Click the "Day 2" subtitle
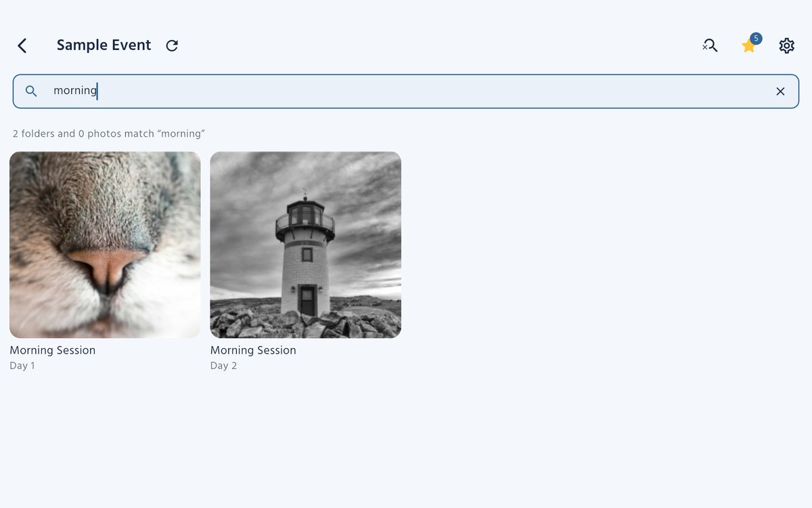Screen dimensions: 812x508 click(223, 366)
